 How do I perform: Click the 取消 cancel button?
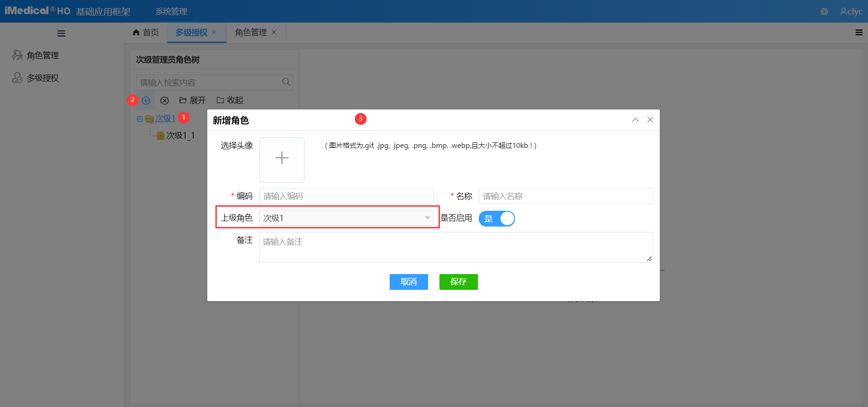click(408, 282)
